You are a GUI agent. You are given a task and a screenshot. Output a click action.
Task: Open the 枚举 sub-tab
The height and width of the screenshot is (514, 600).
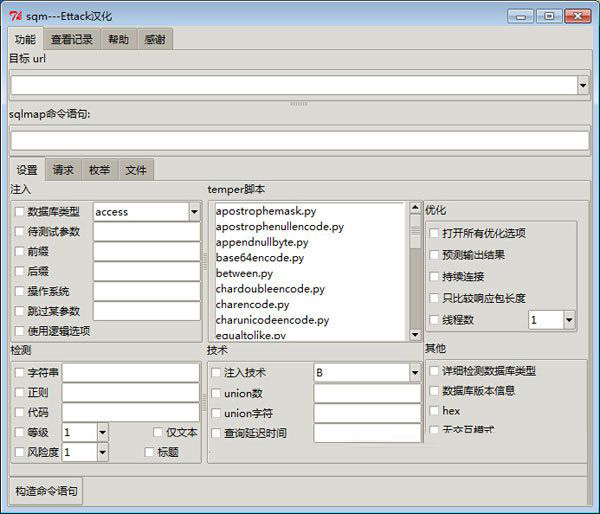(99, 170)
